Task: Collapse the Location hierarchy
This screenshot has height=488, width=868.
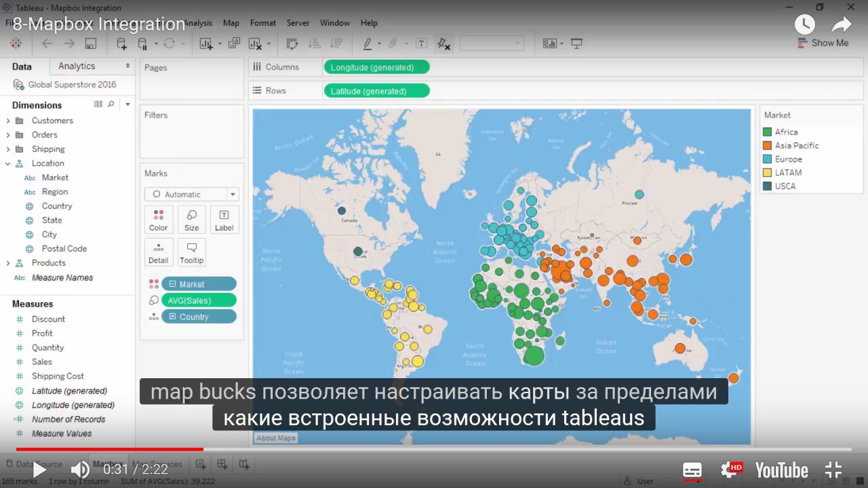Action: (x=8, y=163)
